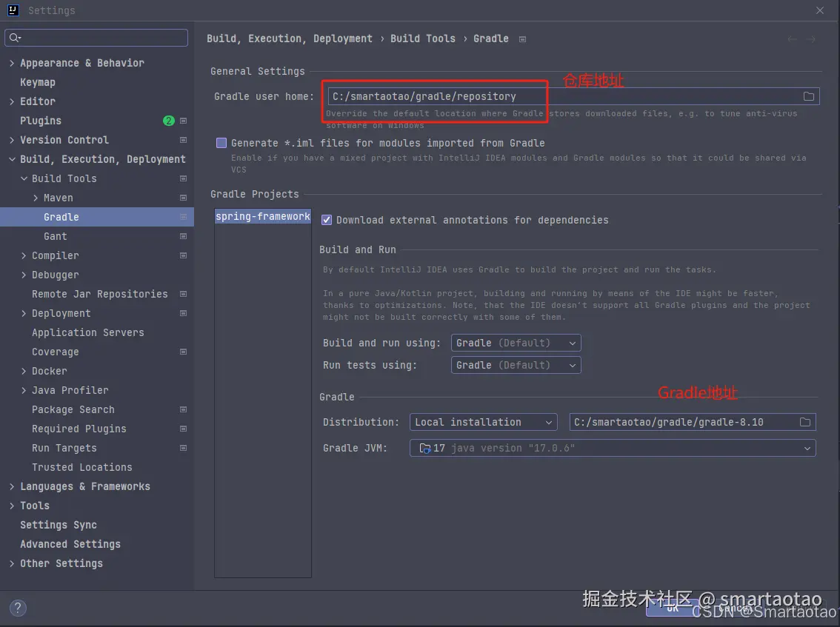Click the project marker icon beside Compiler
This screenshot has width=840, height=627.
183,256
